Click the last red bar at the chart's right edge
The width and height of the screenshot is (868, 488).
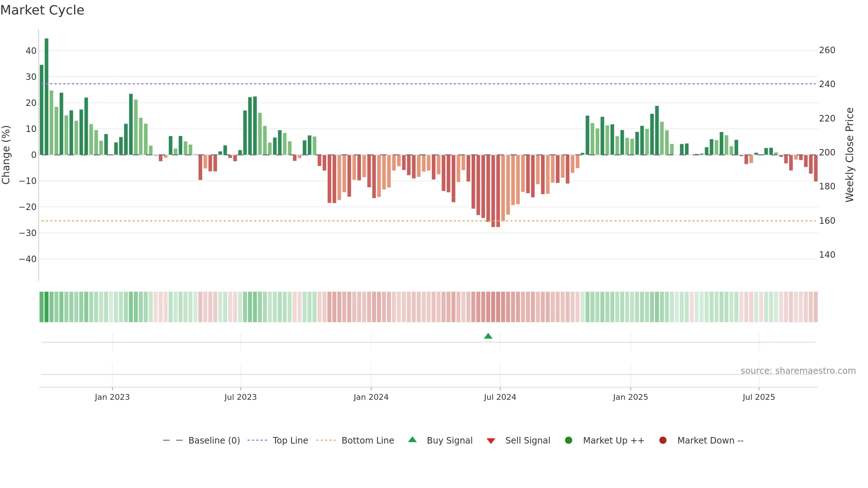[816, 168]
